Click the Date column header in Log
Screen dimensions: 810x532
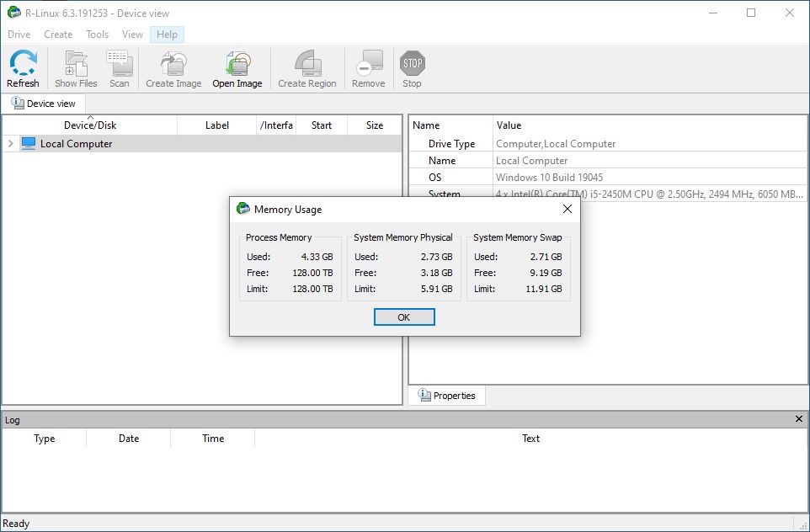click(x=129, y=438)
